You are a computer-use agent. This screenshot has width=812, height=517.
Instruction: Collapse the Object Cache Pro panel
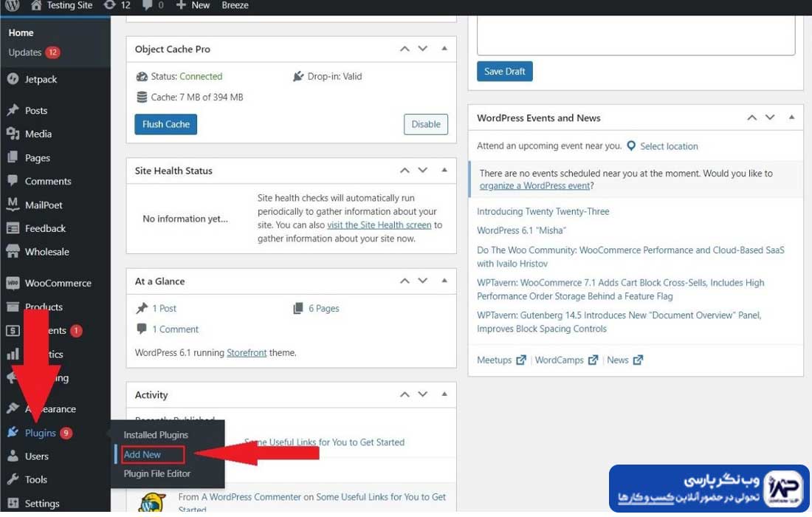click(444, 49)
